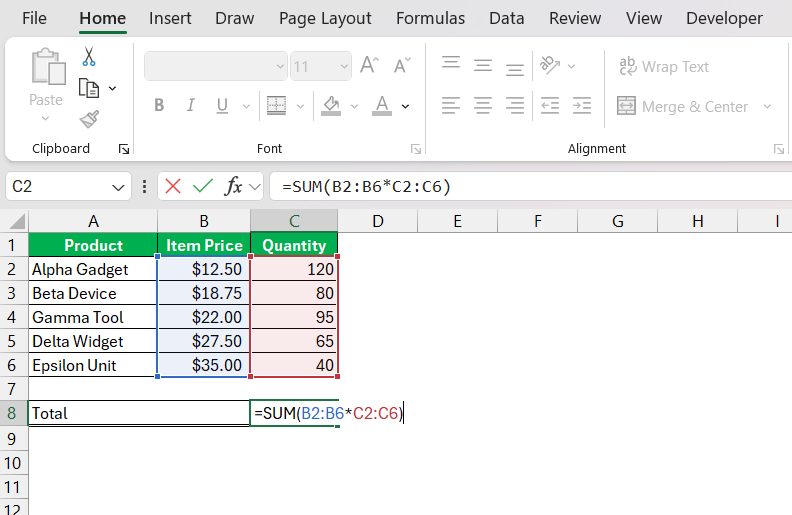Select the Total label cell

(139, 414)
